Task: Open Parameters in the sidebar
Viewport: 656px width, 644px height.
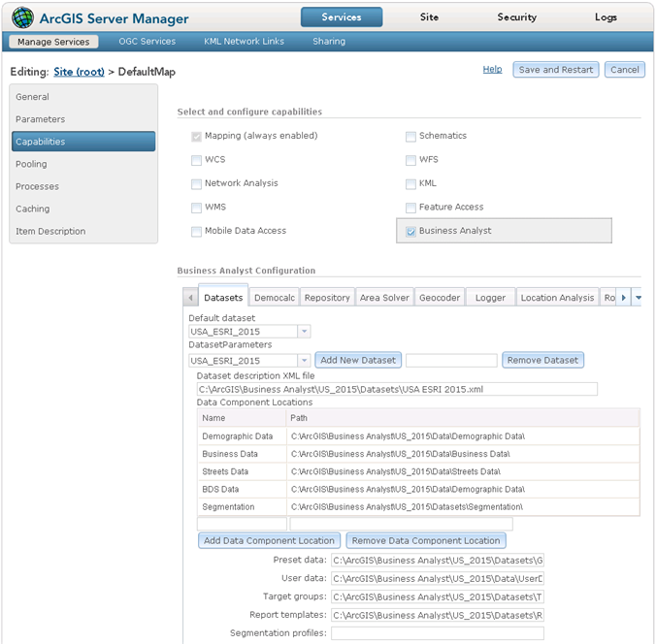Action: point(83,119)
